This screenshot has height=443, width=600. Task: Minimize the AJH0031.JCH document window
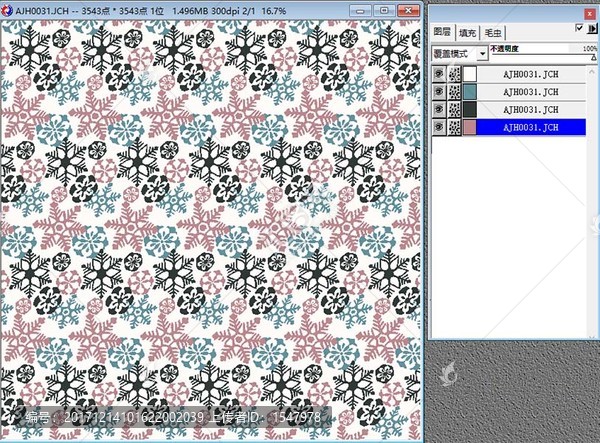tap(360, 11)
